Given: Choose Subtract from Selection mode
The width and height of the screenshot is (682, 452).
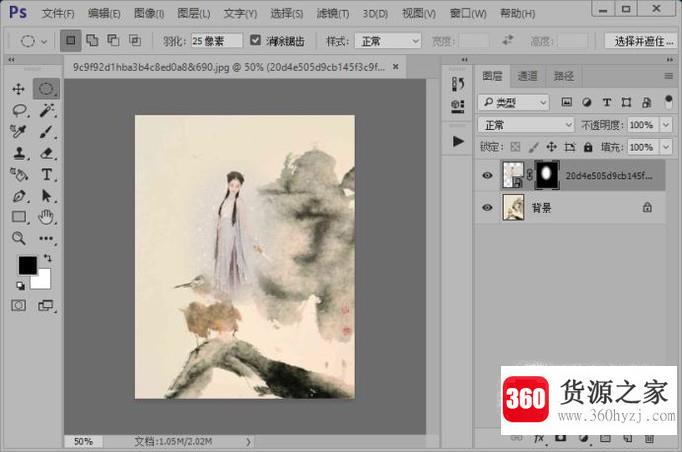Looking at the screenshot, I should [113, 40].
